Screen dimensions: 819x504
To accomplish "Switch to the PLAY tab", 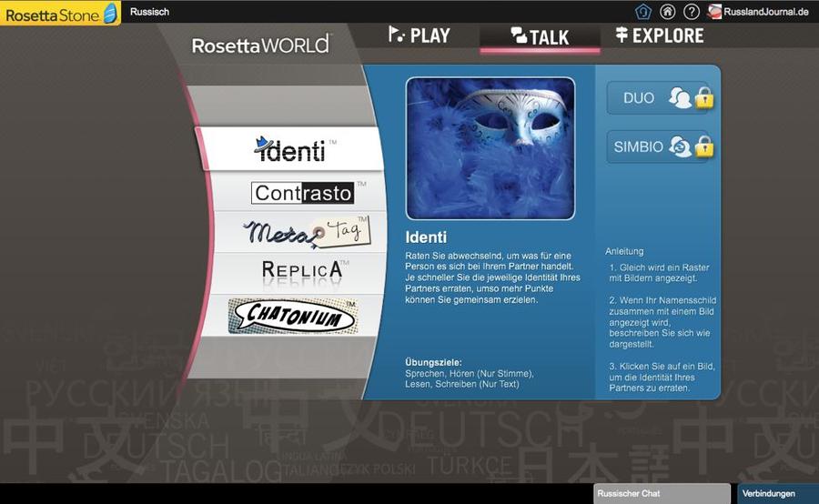I will coord(420,35).
